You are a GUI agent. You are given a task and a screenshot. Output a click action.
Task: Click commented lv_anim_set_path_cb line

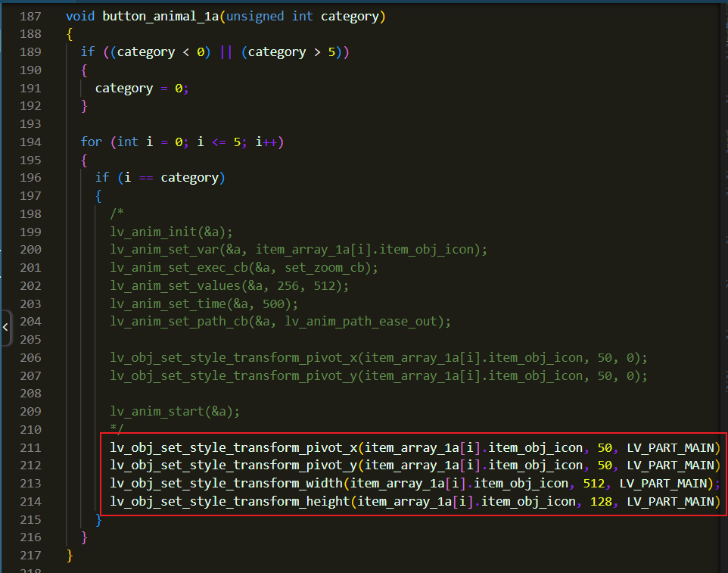[281, 322]
